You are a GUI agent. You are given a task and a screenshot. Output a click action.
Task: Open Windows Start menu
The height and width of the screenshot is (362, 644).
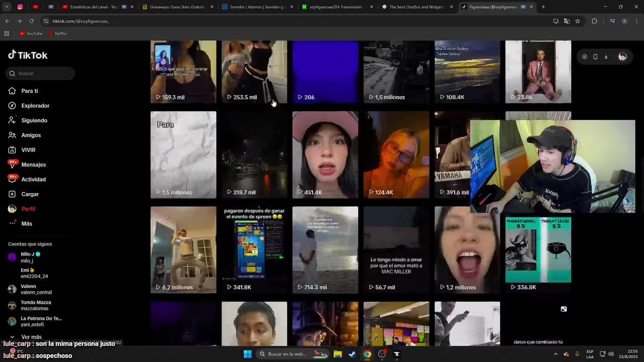(248, 354)
